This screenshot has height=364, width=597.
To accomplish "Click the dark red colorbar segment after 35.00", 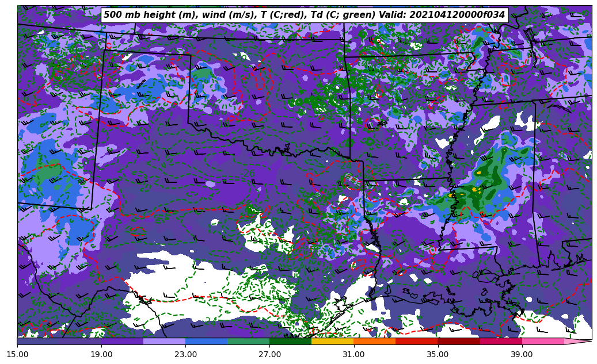I will (x=459, y=341).
